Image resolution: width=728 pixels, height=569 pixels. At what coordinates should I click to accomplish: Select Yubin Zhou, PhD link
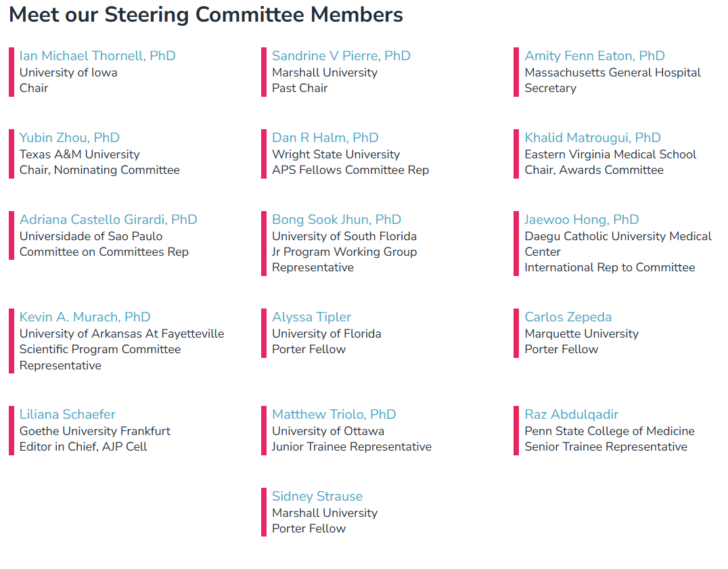[70, 138]
